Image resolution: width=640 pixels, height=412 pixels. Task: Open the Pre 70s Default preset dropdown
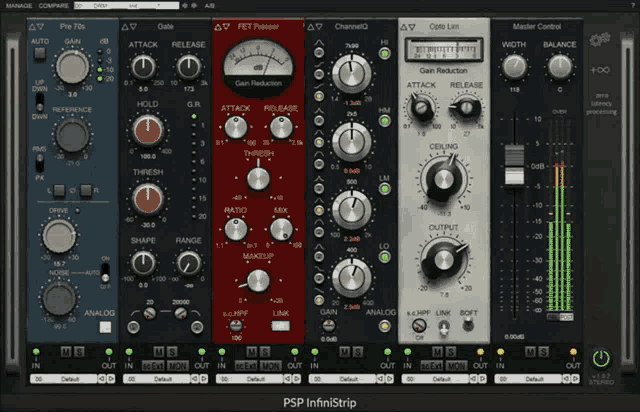tap(64, 379)
